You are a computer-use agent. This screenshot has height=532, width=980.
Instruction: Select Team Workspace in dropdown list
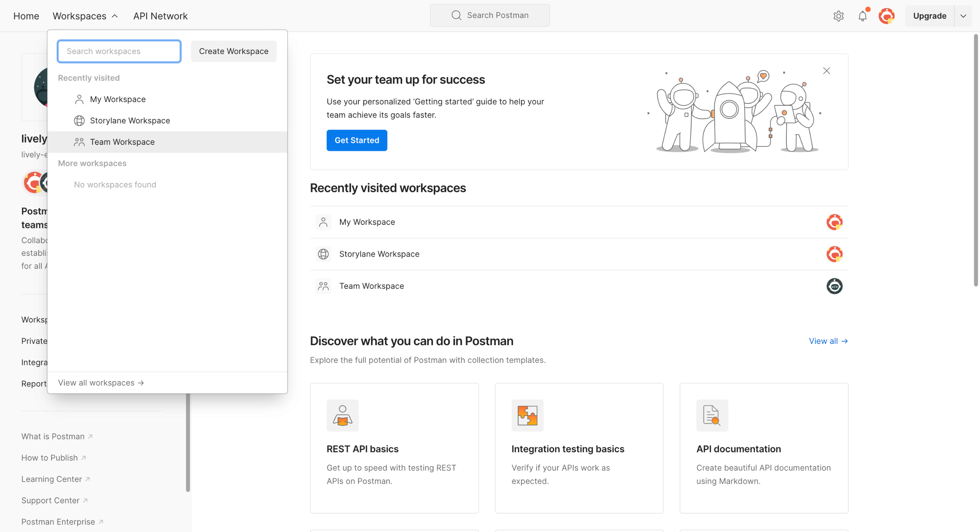point(122,142)
